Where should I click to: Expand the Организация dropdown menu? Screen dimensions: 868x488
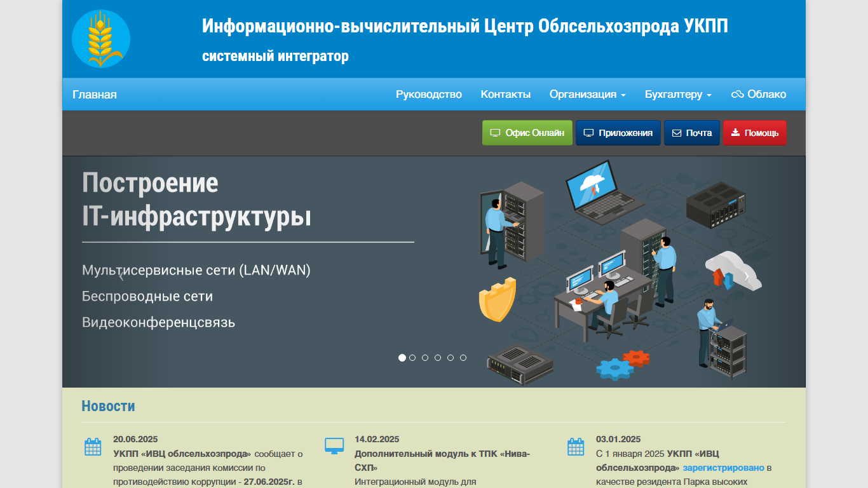pos(588,95)
